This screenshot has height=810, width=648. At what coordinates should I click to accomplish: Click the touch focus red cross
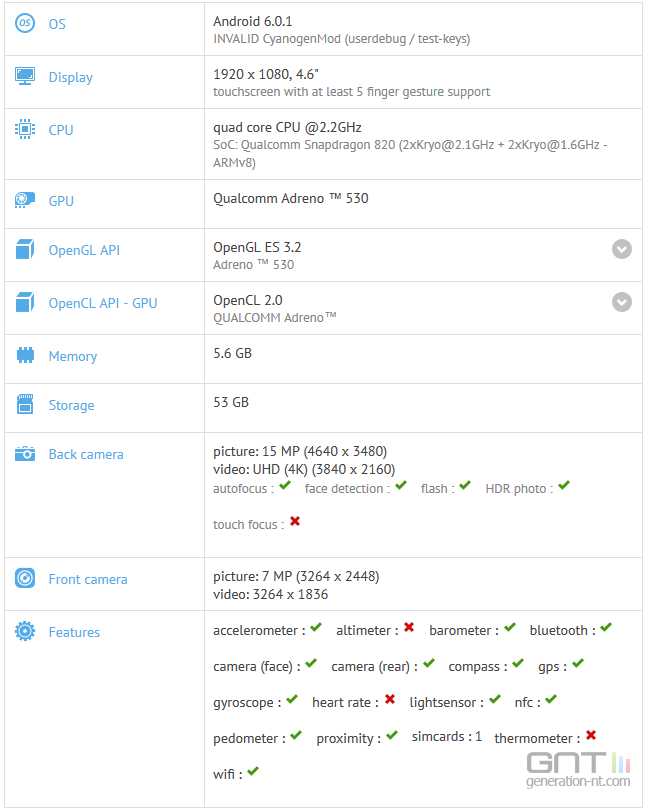click(295, 521)
